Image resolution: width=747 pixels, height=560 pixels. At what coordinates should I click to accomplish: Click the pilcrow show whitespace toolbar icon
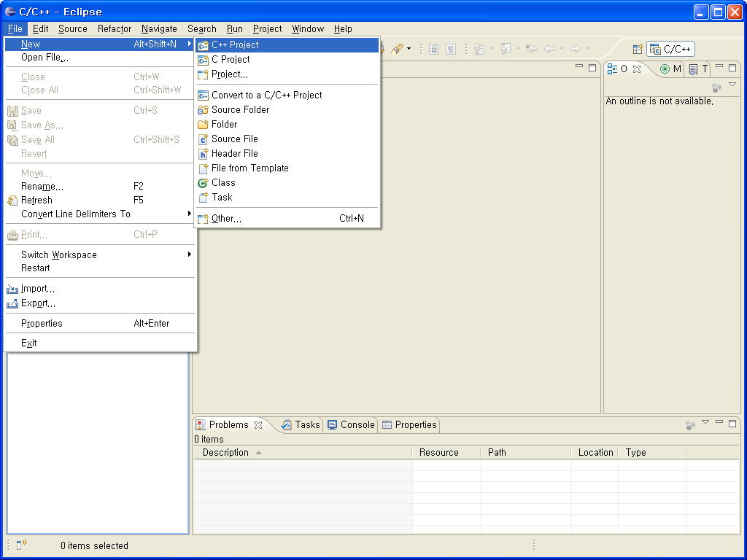pos(451,49)
